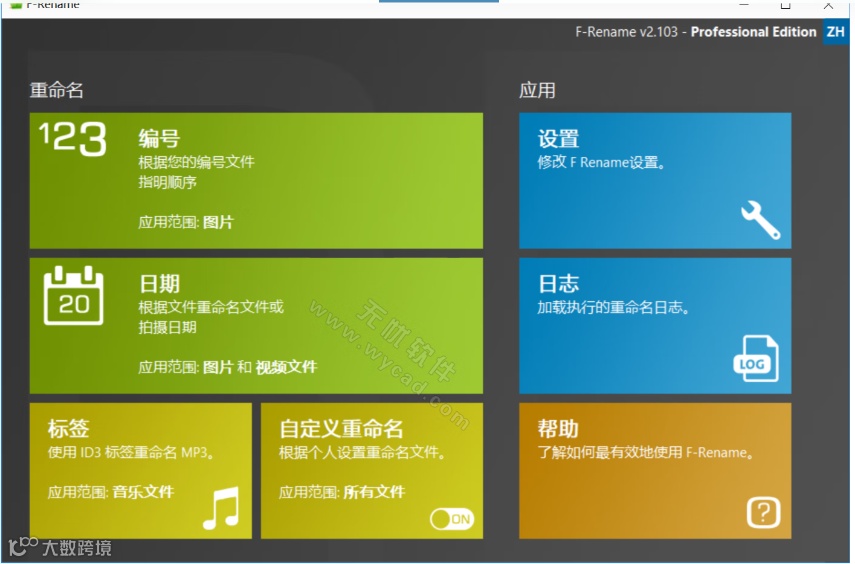Click text 应用范围: 所有文件
Image resolution: width=855 pixels, height=564 pixels.
[x=342, y=492]
